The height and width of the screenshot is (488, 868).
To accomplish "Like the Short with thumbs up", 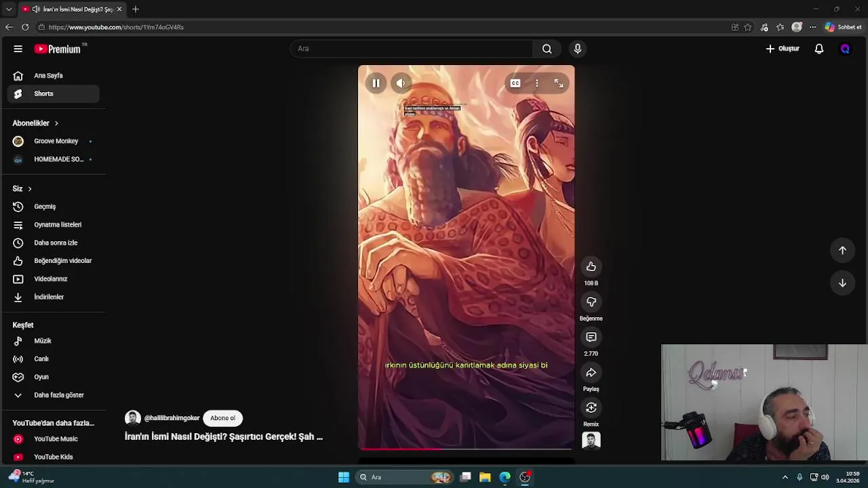I will point(591,266).
